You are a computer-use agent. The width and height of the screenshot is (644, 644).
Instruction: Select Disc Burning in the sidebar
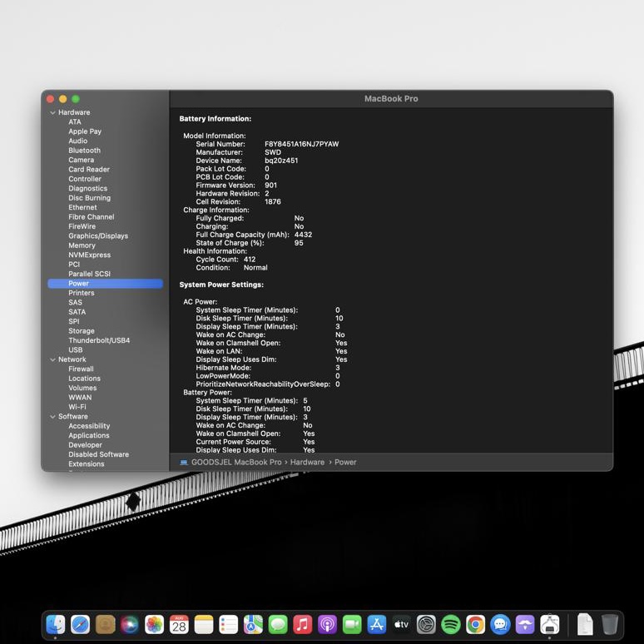point(90,198)
